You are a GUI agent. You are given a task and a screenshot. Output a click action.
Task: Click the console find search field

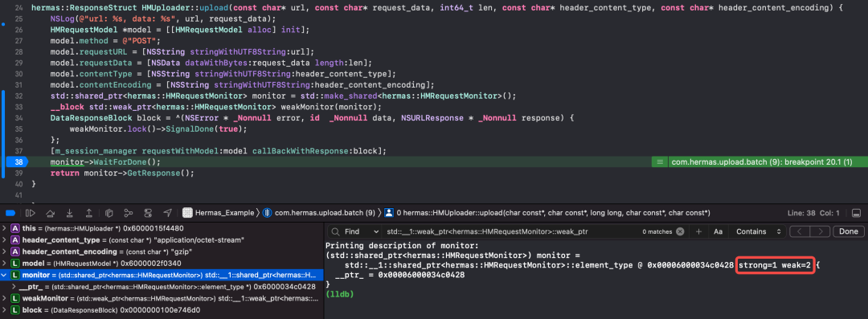pos(510,231)
